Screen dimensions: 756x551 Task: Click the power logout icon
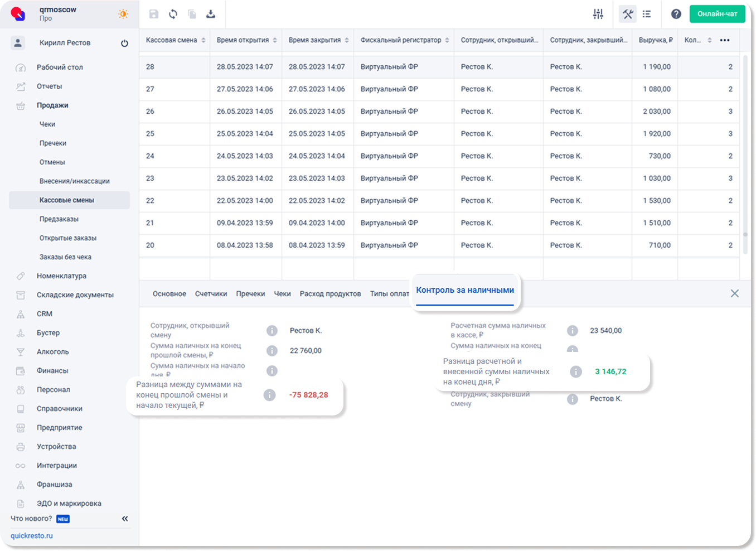(x=124, y=43)
